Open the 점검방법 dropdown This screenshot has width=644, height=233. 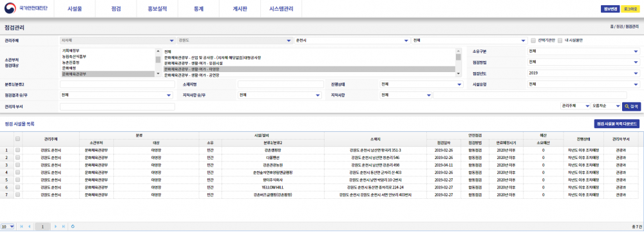pos(583,62)
